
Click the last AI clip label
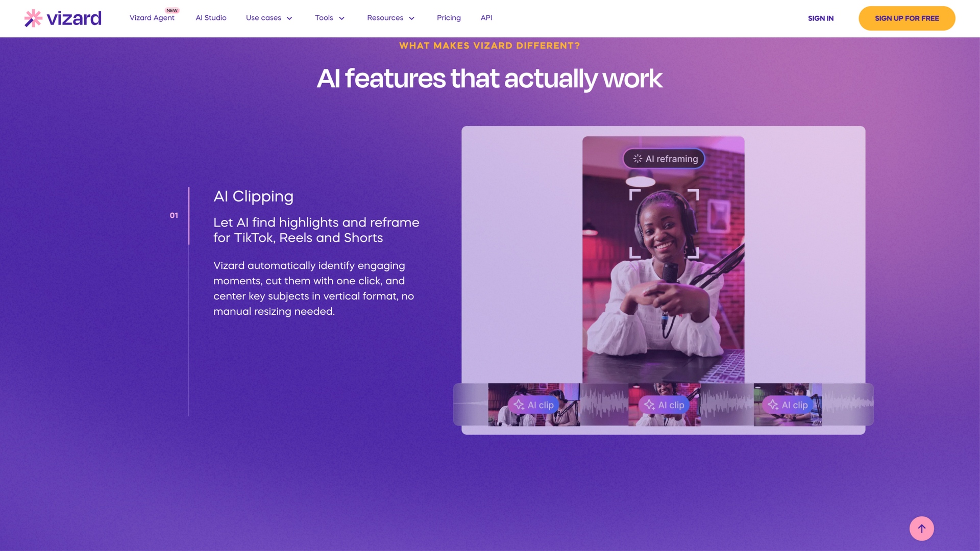coord(788,405)
